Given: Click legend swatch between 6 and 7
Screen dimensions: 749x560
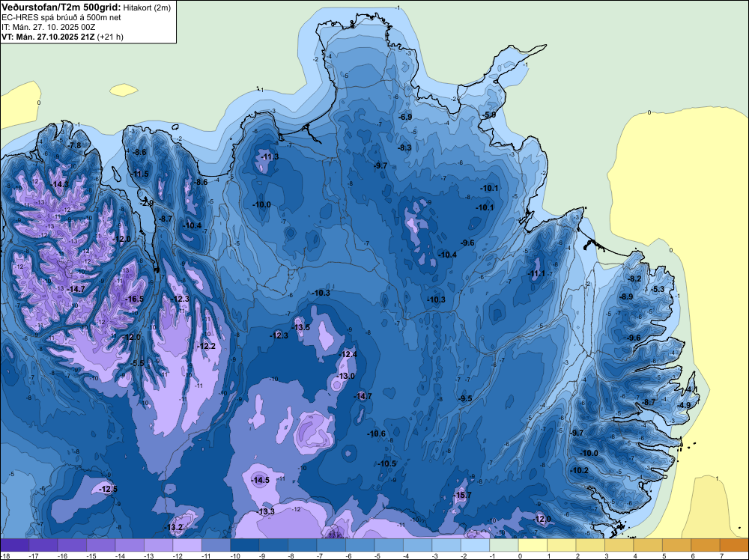Looking at the screenshot, I should pyautogui.click(x=706, y=545).
